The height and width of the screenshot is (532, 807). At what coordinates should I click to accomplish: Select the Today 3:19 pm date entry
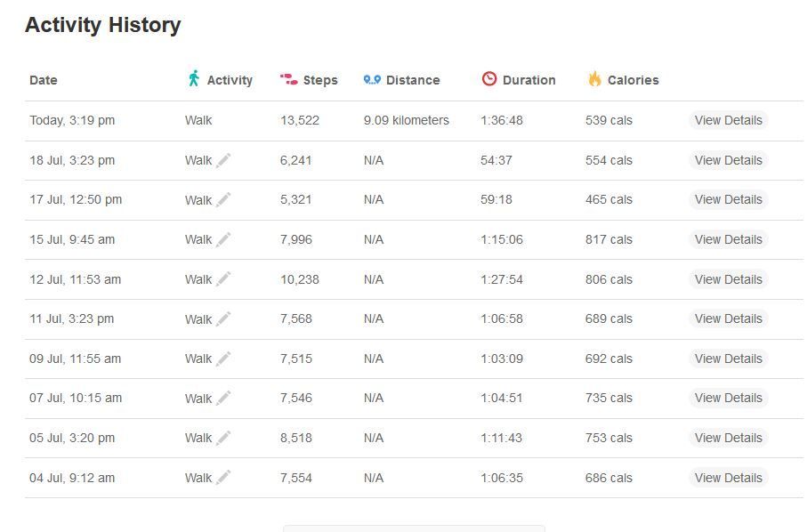point(72,120)
